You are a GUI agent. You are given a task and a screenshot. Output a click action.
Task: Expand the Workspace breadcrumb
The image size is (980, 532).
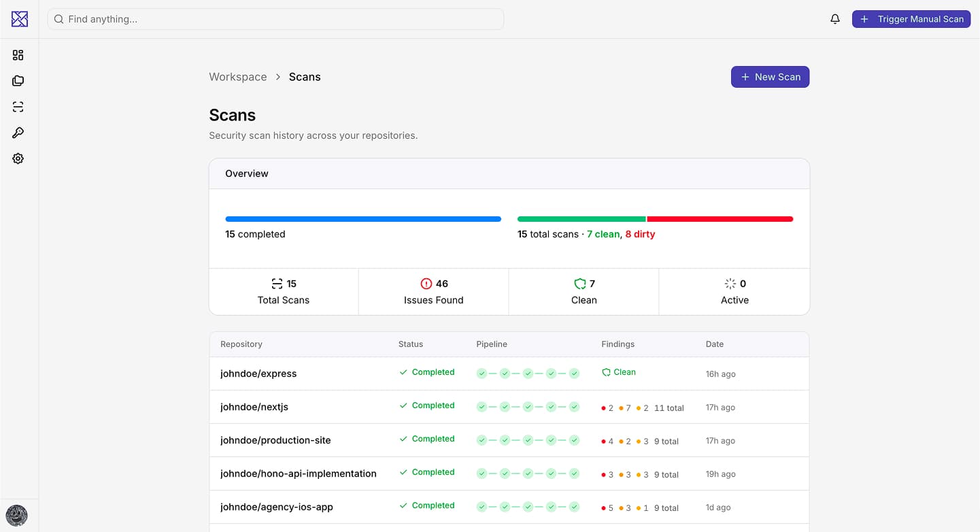coord(237,76)
